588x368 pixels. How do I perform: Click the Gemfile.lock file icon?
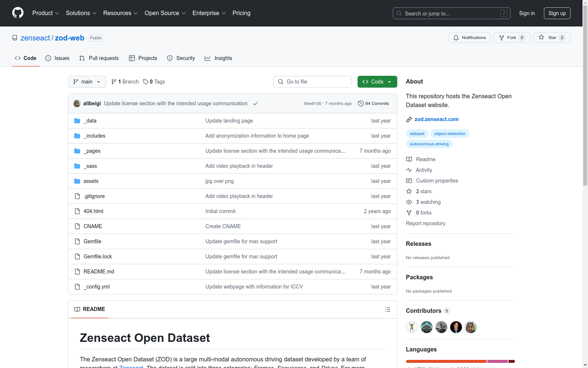point(77,256)
